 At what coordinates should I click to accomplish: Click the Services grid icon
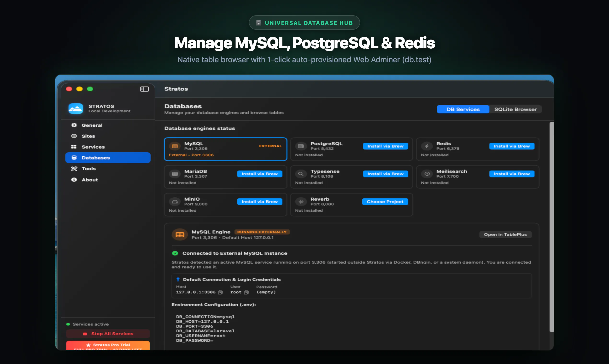[x=74, y=147]
